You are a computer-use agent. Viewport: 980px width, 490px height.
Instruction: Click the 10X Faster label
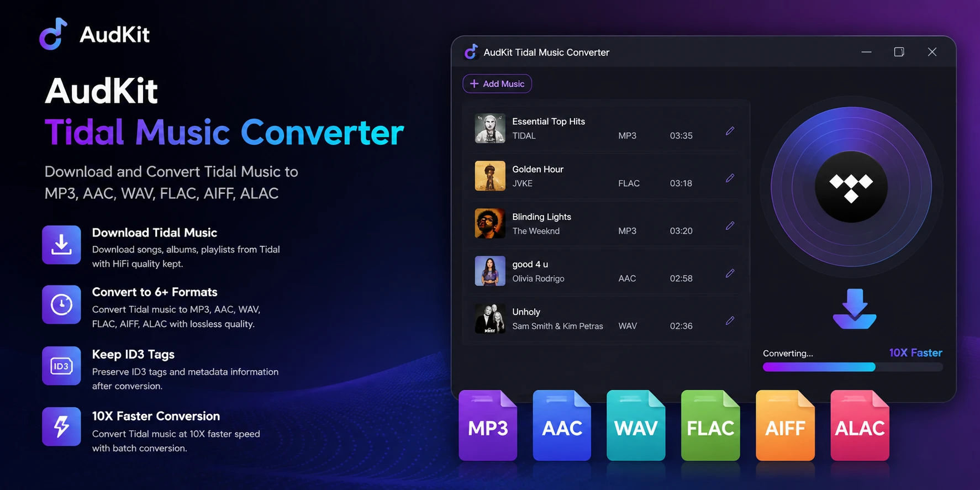point(915,352)
